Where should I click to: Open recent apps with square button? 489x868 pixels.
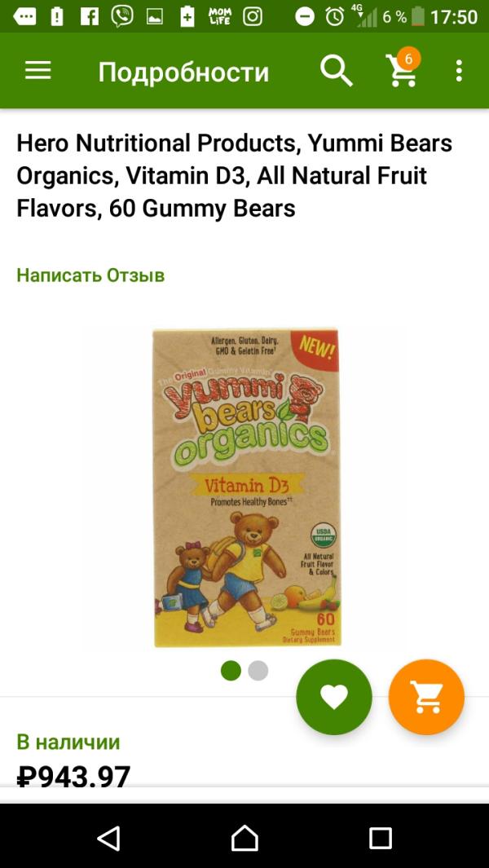click(x=381, y=838)
